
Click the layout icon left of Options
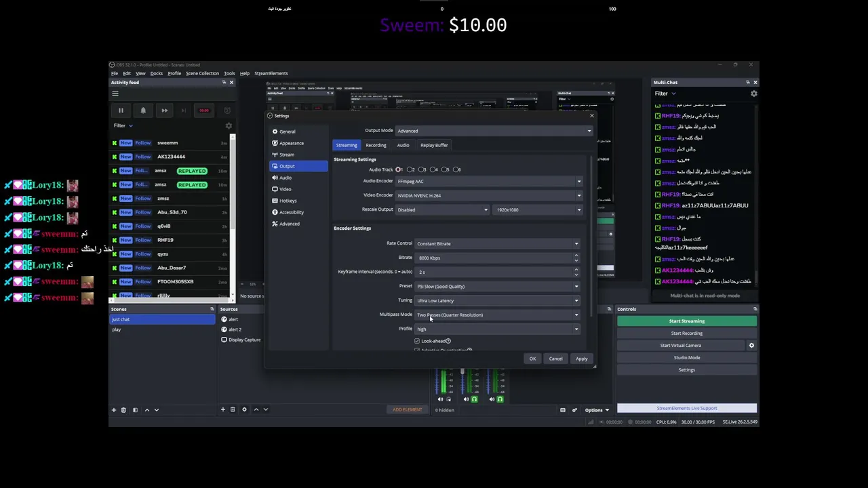coord(562,410)
